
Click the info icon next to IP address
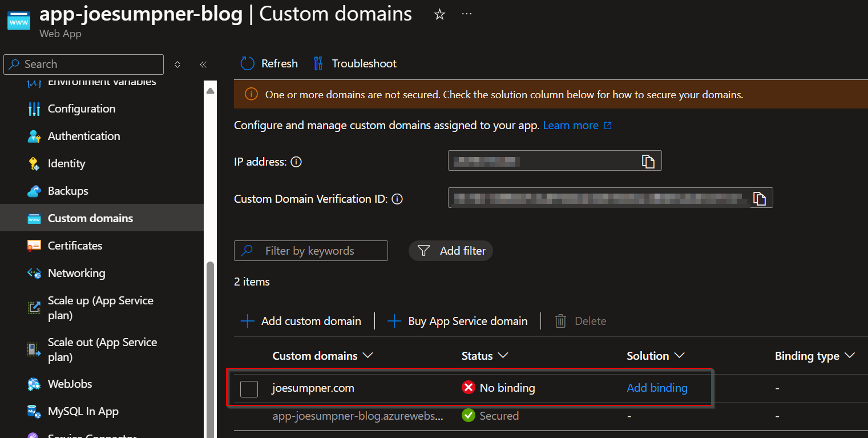click(296, 162)
